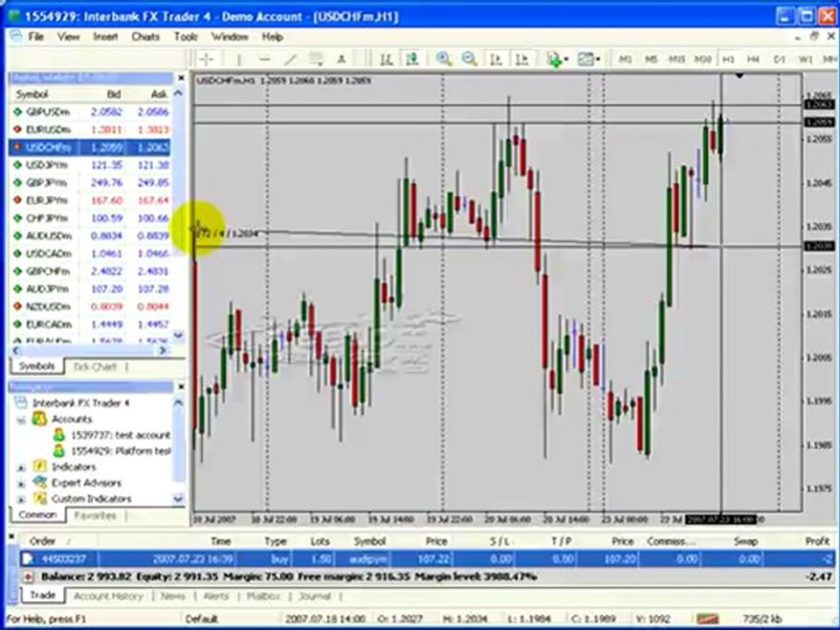Zoom in on the chart
The height and width of the screenshot is (630, 840).
click(443, 59)
